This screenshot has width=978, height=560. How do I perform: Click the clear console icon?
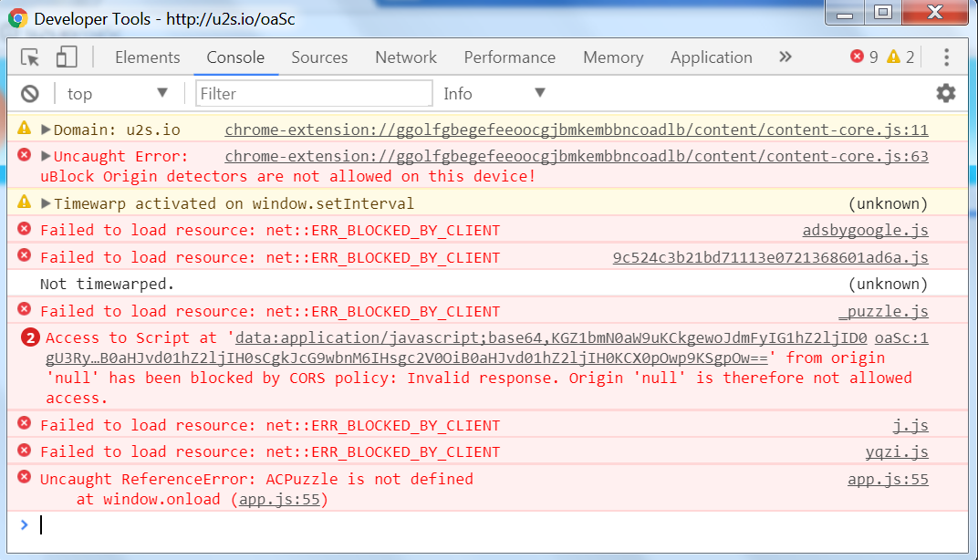30,93
